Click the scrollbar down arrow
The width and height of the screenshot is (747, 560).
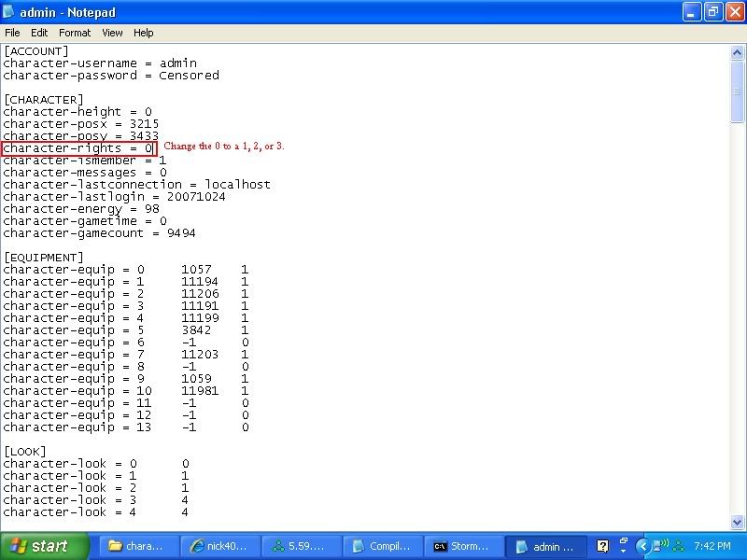tap(737, 522)
